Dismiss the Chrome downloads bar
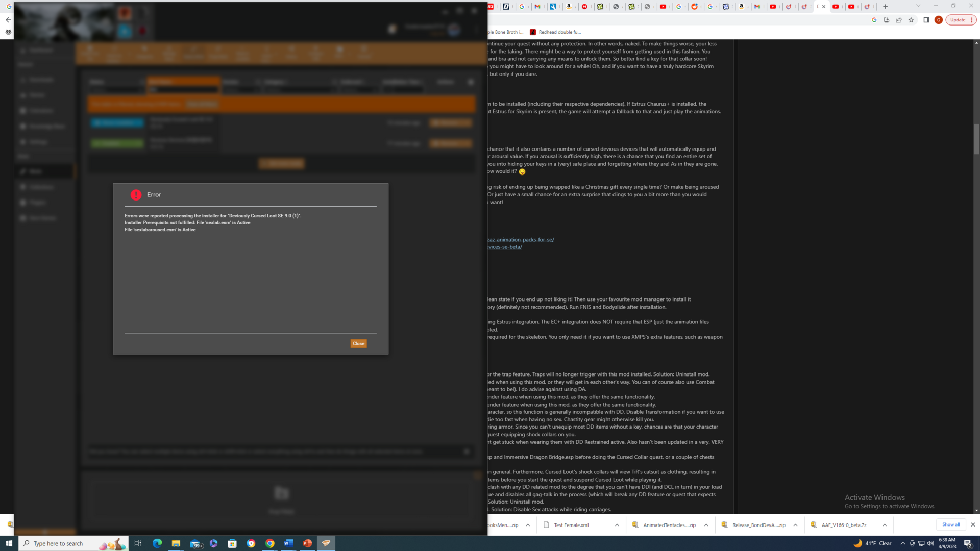The height and width of the screenshot is (551, 980). click(x=973, y=524)
